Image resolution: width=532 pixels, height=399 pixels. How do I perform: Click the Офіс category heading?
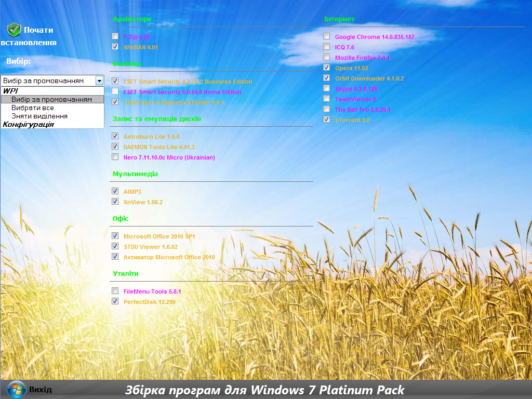pyautogui.click(x=121, y=219)
